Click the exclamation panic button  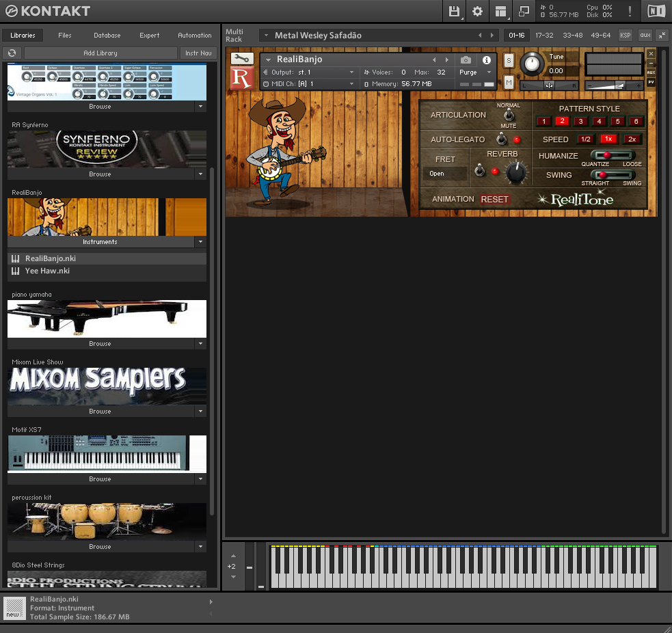pyautogui.click(x=630, y=11)
